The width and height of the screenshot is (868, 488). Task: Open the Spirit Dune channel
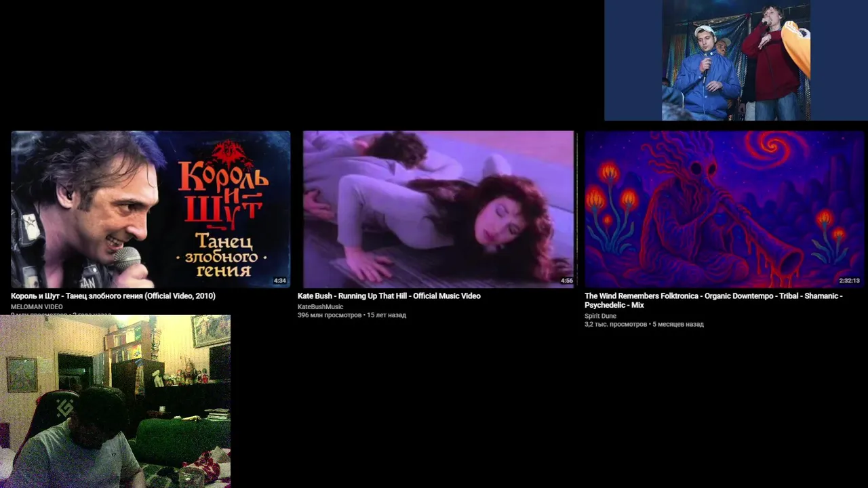[x=600, y=317]
